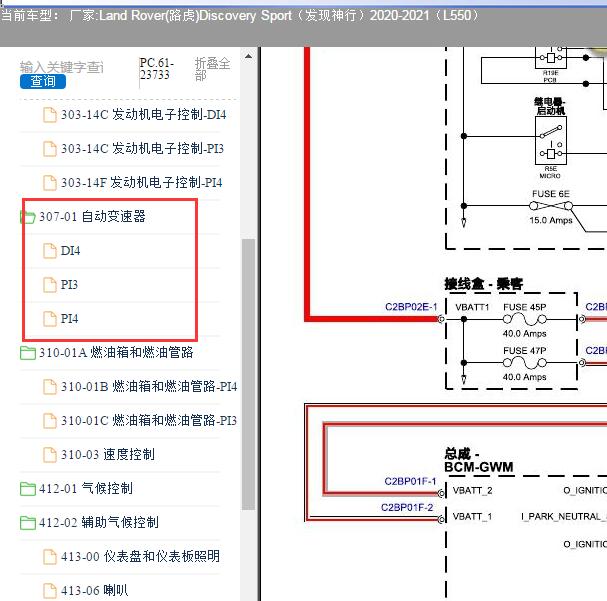Click the 412-02 辅助气候控制 folder icon
Screen dimensions: 607x601
pyautogui.click(x=27, y=523)
